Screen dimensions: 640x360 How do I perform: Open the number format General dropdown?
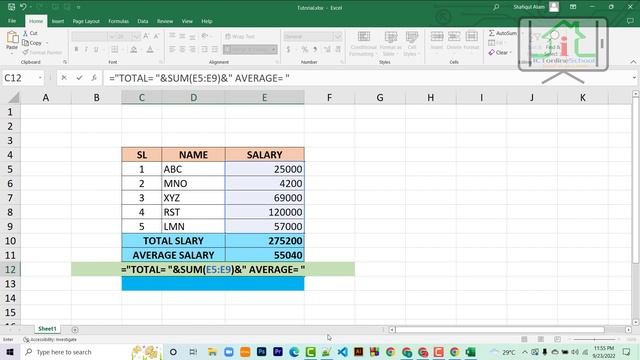pyautogui.click(x=338, y=37)
